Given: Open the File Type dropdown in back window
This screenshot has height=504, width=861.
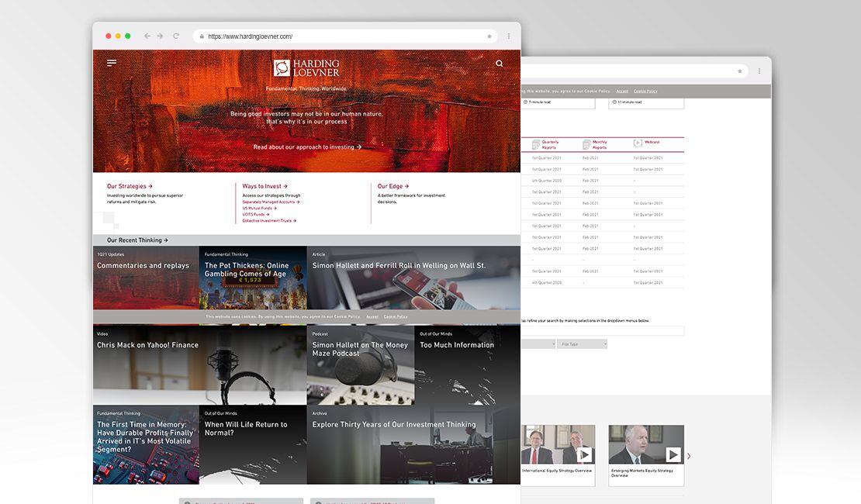Looking at the screenshot, I should [x=582, y=343].
